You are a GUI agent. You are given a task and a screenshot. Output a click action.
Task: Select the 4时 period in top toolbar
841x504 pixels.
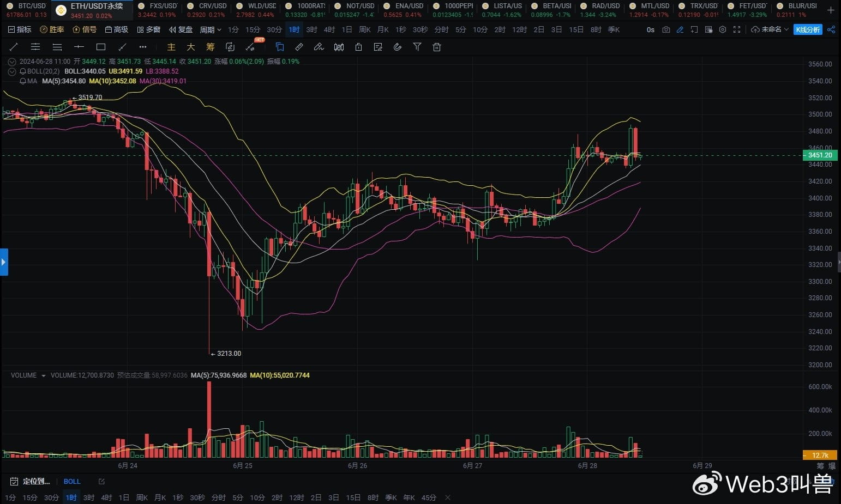(329, 29)
